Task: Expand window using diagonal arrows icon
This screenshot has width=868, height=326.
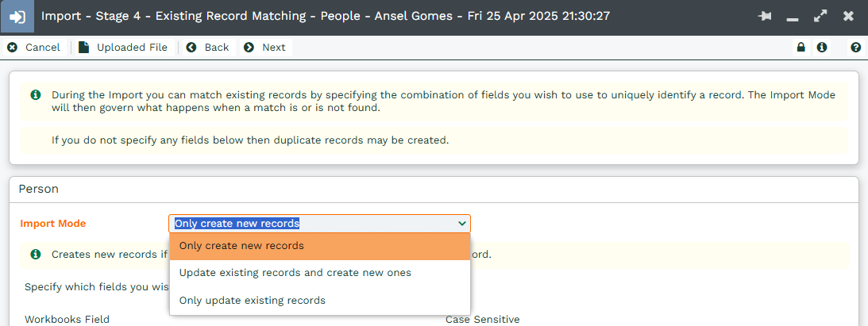Action: coord(820,17)
